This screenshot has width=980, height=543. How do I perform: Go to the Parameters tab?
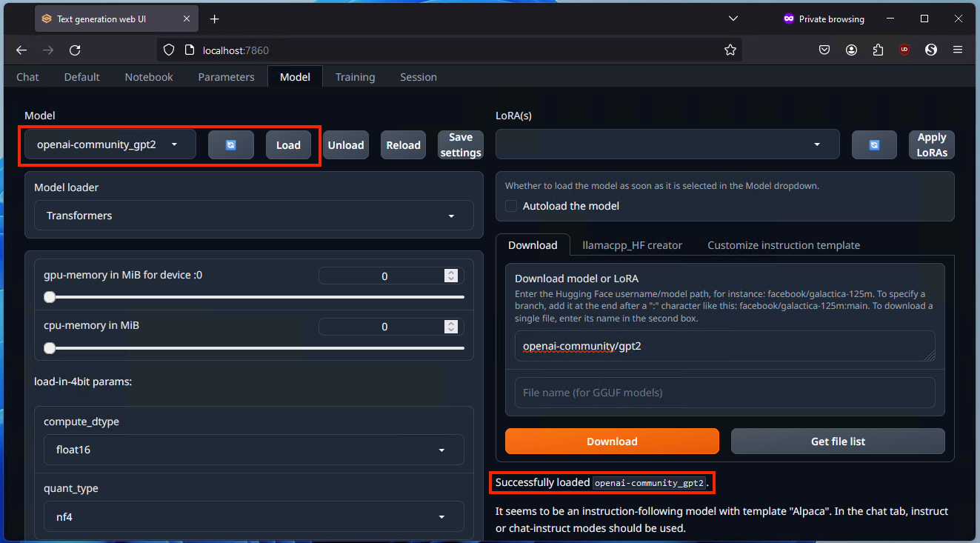pos(226,77)
